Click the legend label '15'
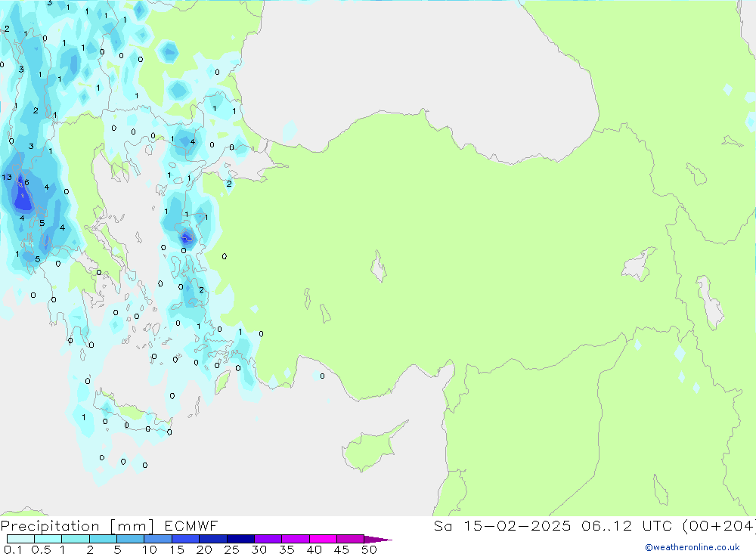 [177, 549]
